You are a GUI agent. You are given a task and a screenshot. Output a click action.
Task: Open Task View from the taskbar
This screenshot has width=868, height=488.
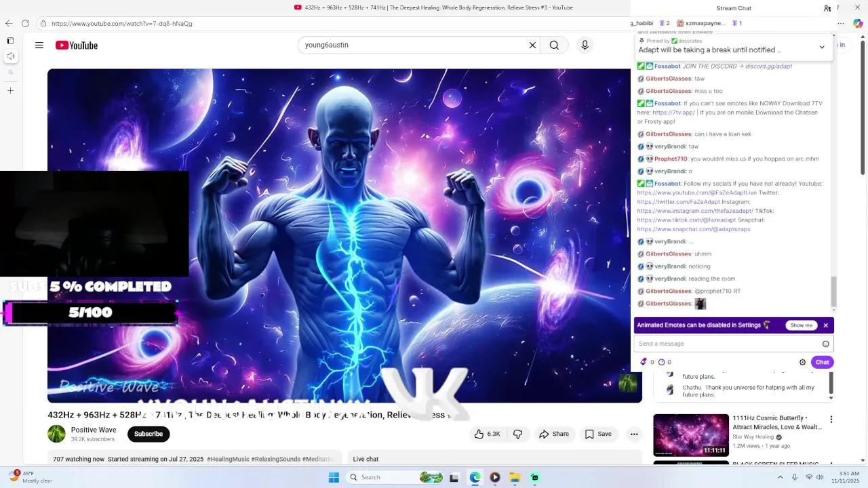[454, 477]
